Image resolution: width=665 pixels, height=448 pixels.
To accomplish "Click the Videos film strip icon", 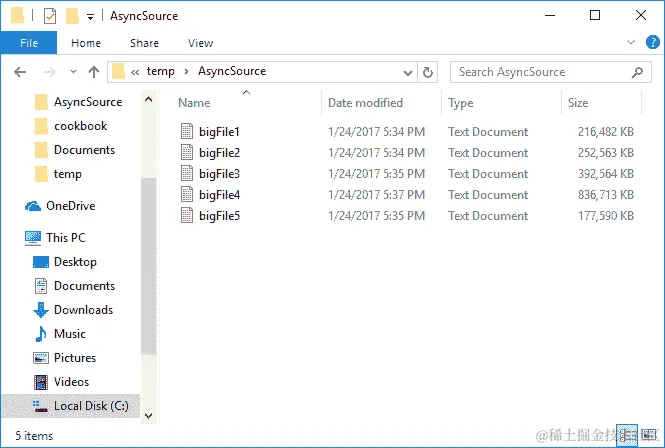I will tap(41, 382).
